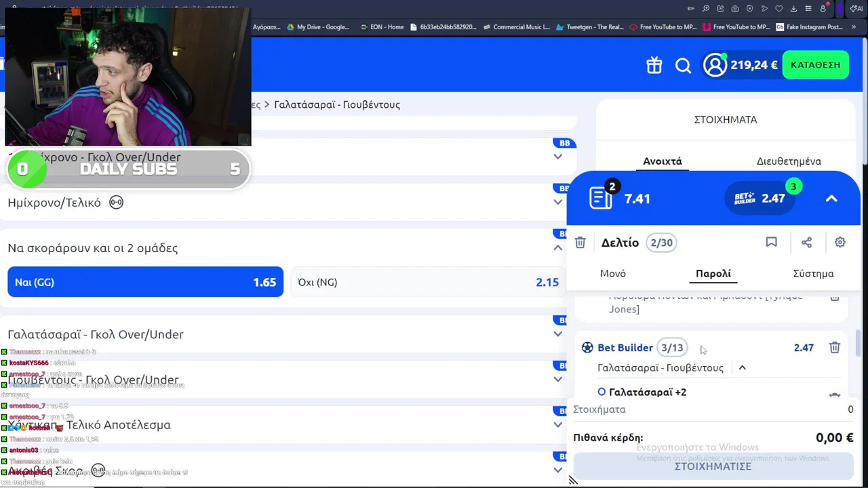Open the Γαλατάσαραϊ - Γιουβέντους breadcrumb

(x=337, y=104)
